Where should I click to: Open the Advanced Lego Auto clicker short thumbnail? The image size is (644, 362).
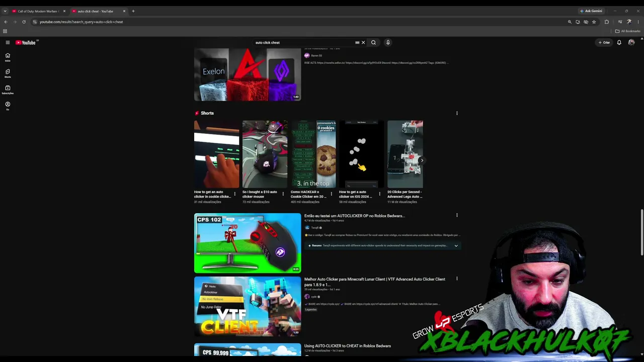(406, 154)
